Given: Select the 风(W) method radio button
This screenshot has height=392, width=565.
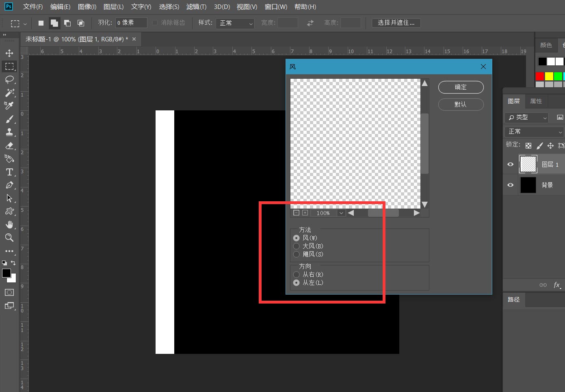Looking at the screenshot, I should 296,238.
